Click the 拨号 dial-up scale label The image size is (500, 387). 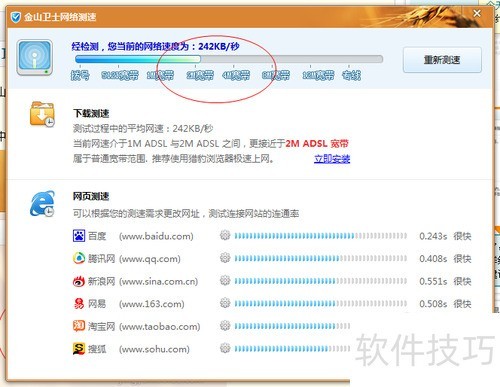point(80,75)
